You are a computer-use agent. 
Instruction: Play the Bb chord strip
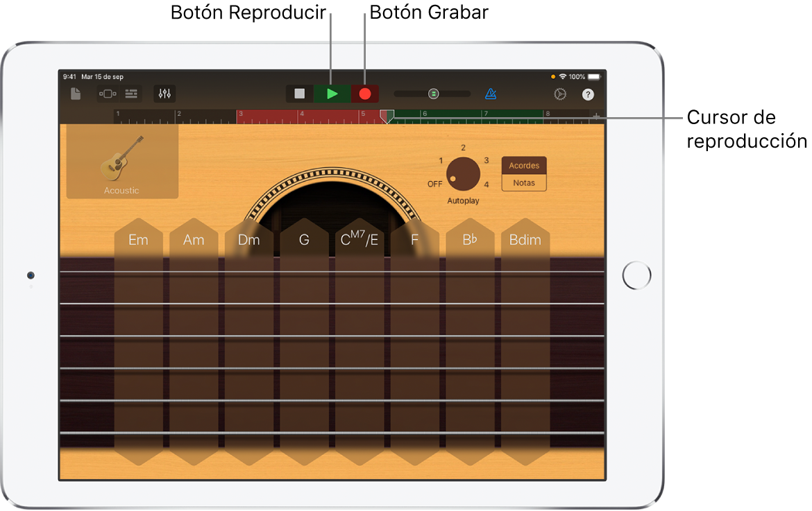471,341
